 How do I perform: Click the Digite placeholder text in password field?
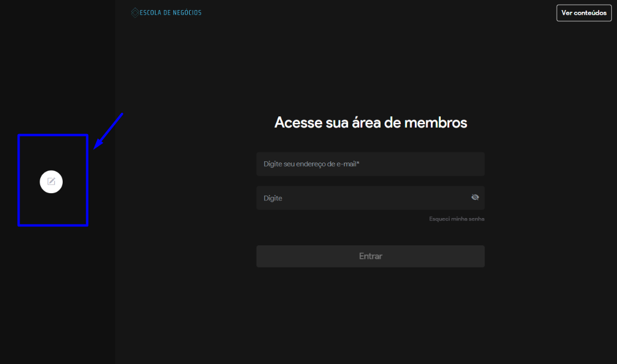coord(273,199)
